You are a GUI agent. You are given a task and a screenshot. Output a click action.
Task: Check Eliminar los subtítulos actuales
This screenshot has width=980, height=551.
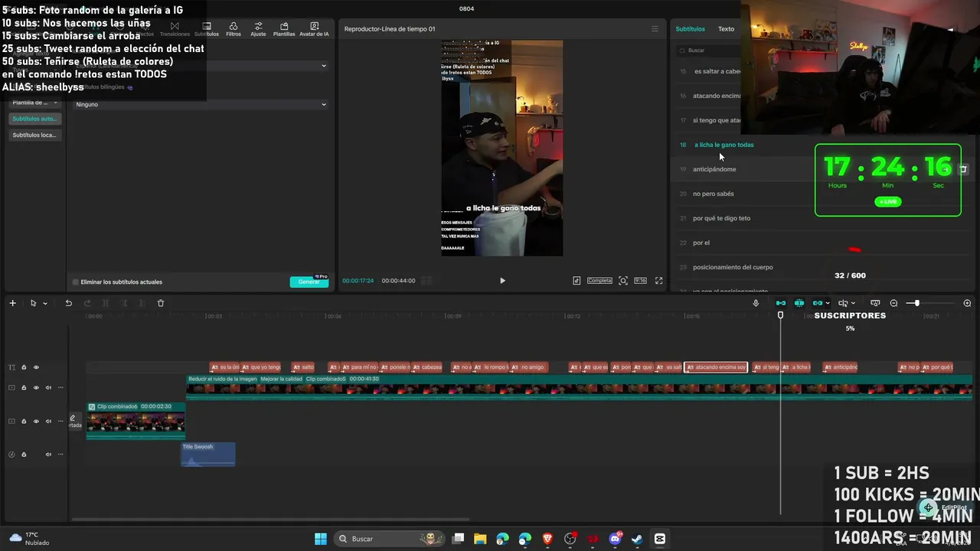pos(76,282)
